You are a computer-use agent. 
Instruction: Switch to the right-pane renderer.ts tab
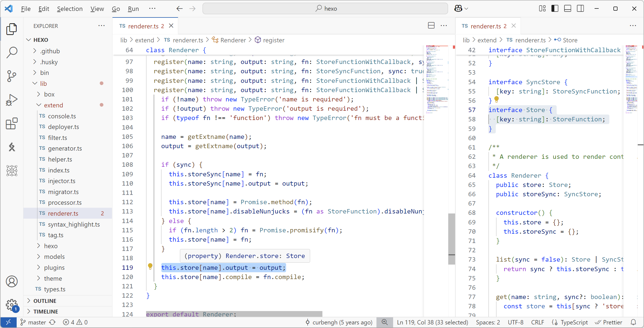pyautogui.click(x=485, y=26)
